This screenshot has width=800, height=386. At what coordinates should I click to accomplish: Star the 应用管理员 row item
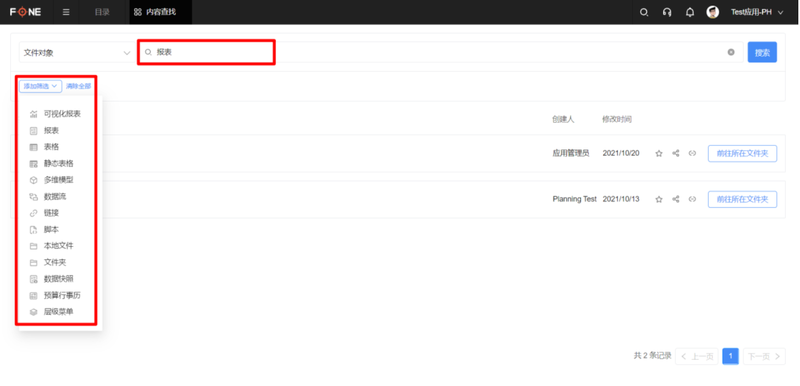coord(659,153)
